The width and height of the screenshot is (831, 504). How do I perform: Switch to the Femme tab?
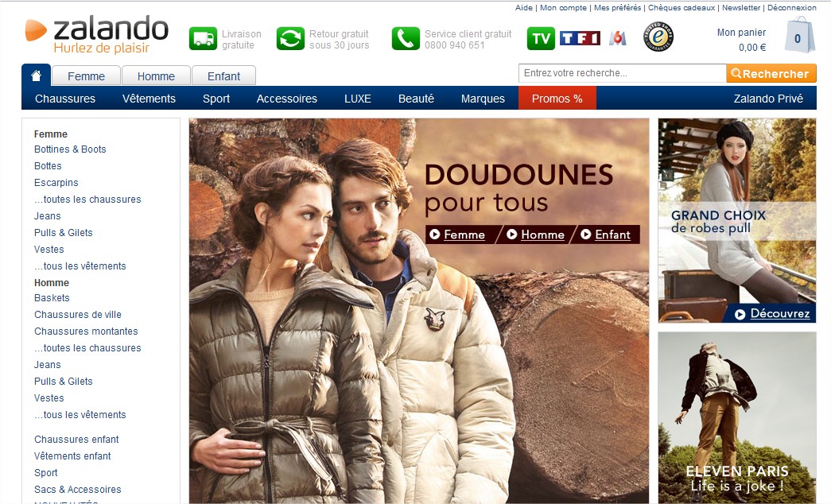(86, 76)
